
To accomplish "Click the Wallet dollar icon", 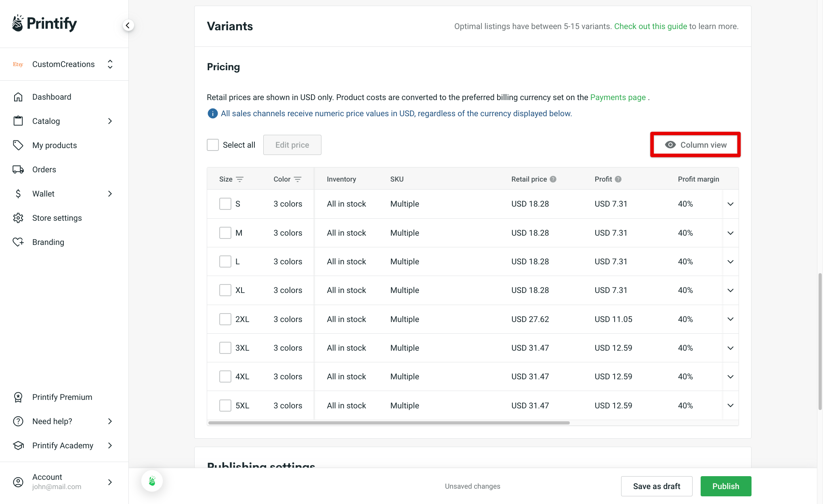I will tap(18, 193).
